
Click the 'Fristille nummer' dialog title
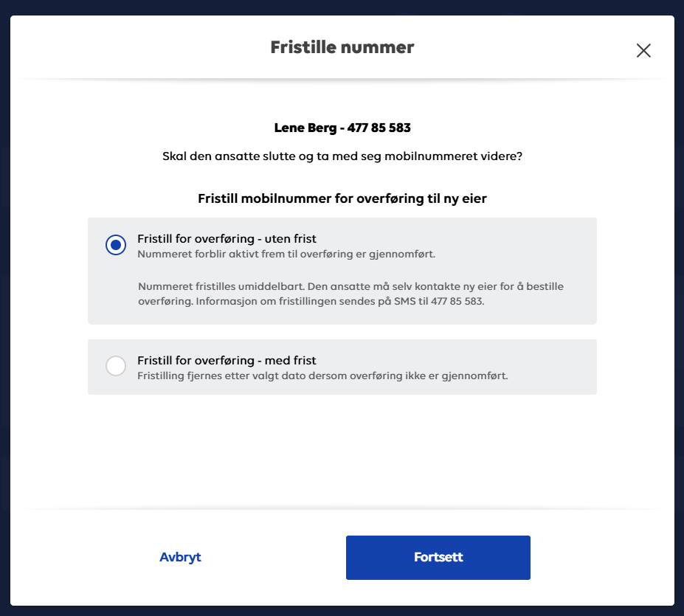(342, 47)
